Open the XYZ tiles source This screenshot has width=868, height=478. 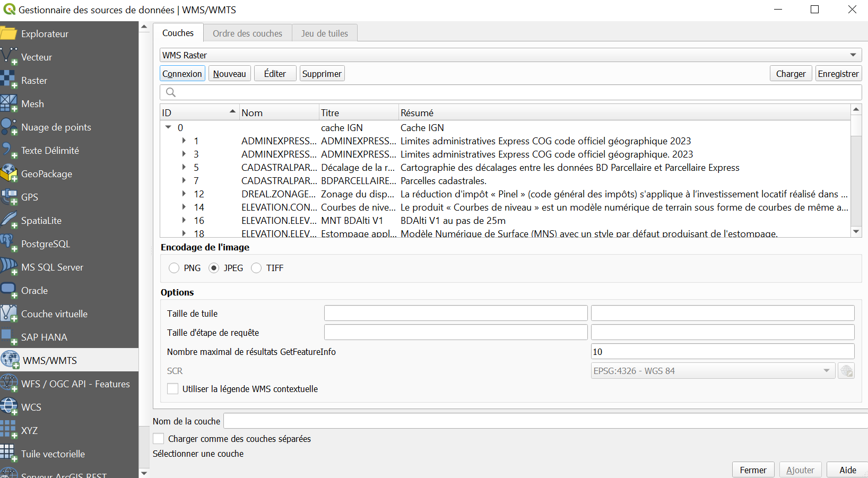pos(30,430)
